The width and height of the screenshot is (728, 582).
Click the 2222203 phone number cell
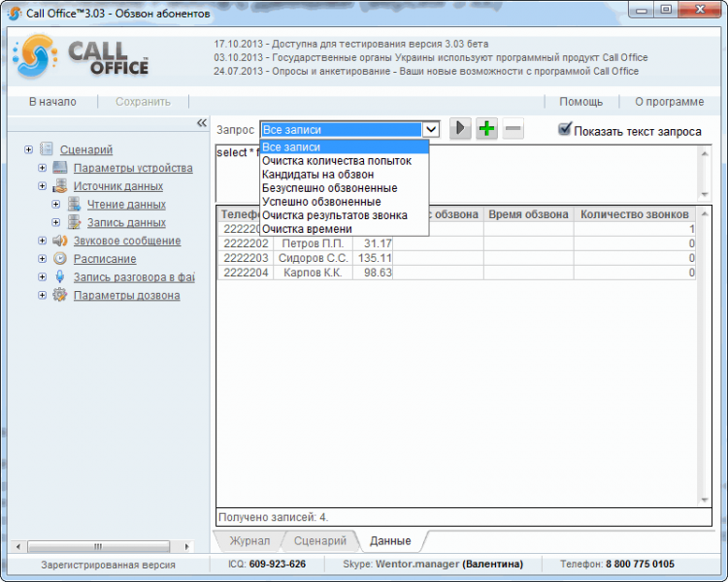point(246,258)
